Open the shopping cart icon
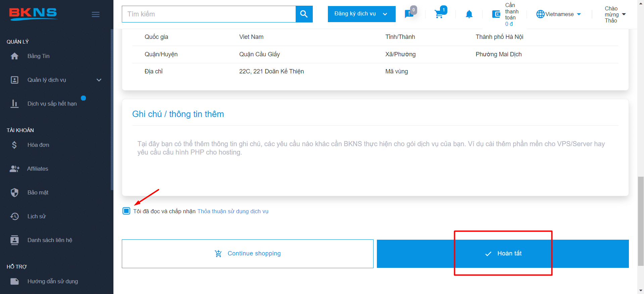 (x=439, y=14)
